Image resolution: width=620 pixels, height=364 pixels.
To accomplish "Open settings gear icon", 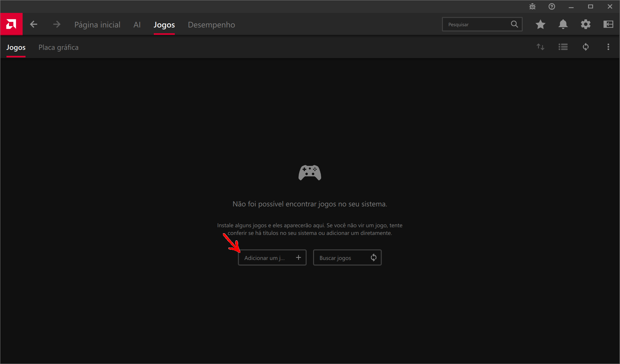I will tap(586, 24).
